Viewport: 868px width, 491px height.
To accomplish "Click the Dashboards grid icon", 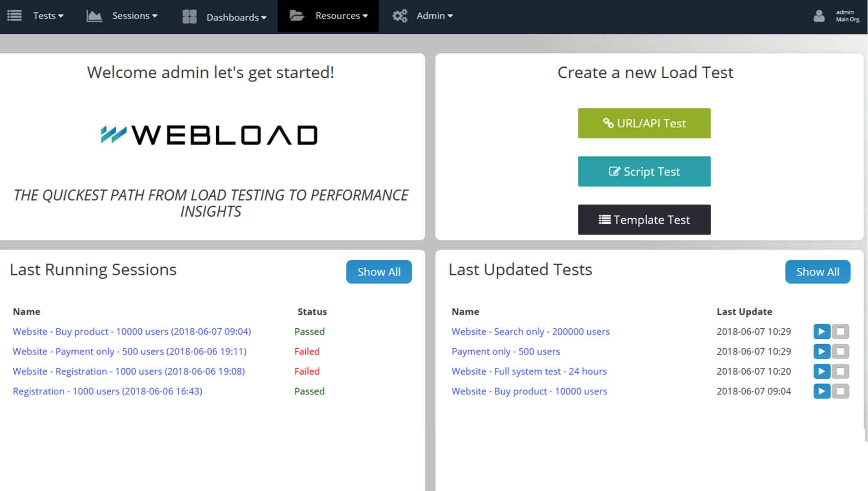I will click(189, 16).
